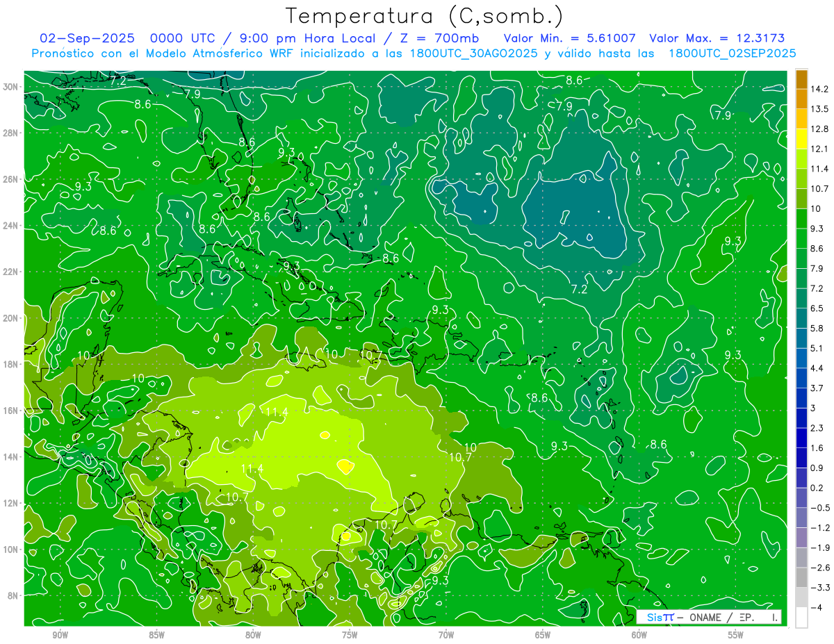Pick the dark orange swatch above 14.2
This screenshot has width=834, height=644.
tap(801, 80)
